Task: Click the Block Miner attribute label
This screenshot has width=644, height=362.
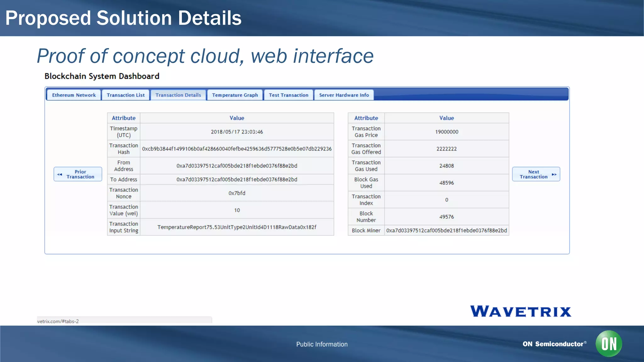Action: pyautogui.click(x=366, y=230)
